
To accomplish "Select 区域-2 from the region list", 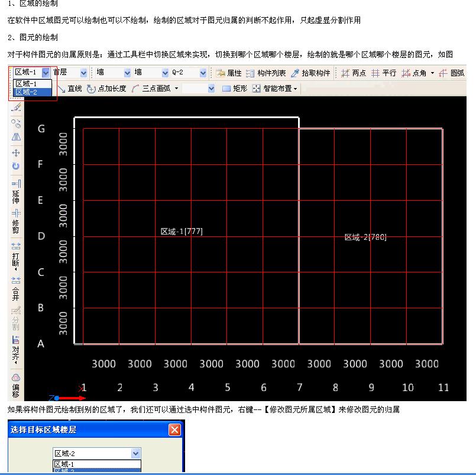I will point(34,93).
